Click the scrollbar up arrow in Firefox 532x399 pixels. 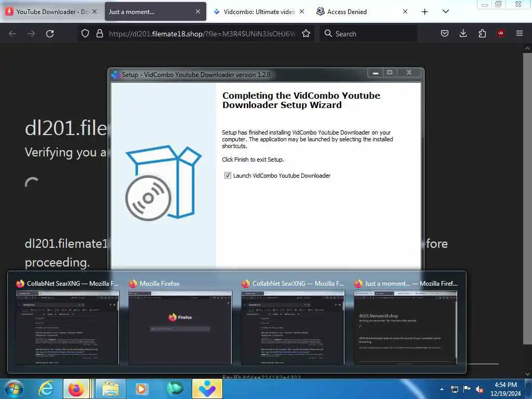pyautogui.click(x=527, y=48)
